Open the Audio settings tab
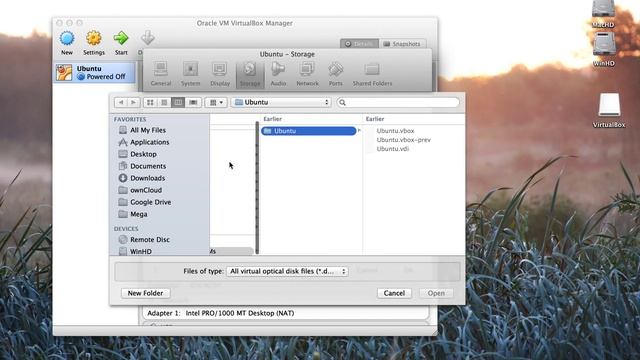This screenshot has width=640, height=360. tap(278, 74)
